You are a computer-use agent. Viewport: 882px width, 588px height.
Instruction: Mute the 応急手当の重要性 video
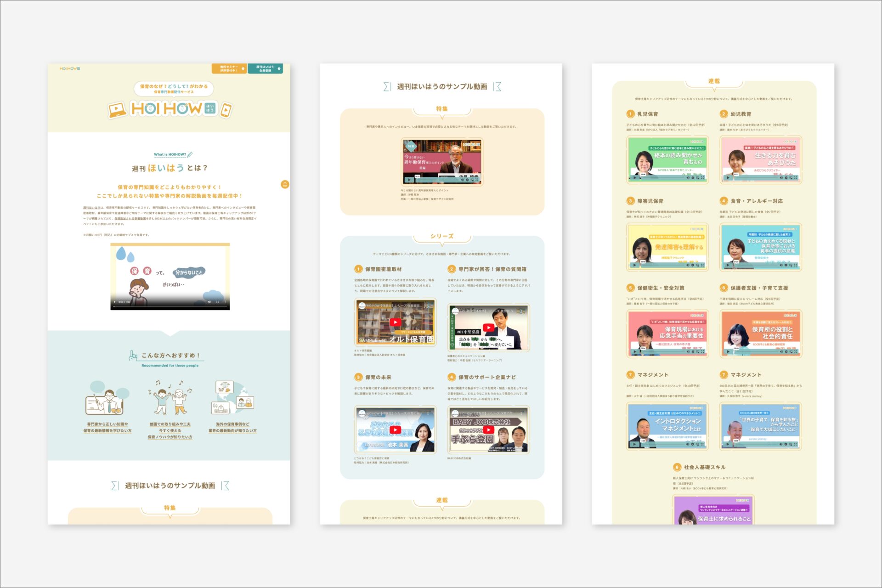[688, 352]
